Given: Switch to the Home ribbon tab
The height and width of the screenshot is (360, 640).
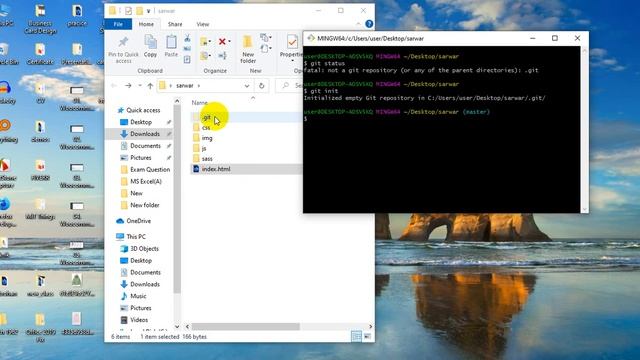Looking at the screenshot, I should pos(146,24).
